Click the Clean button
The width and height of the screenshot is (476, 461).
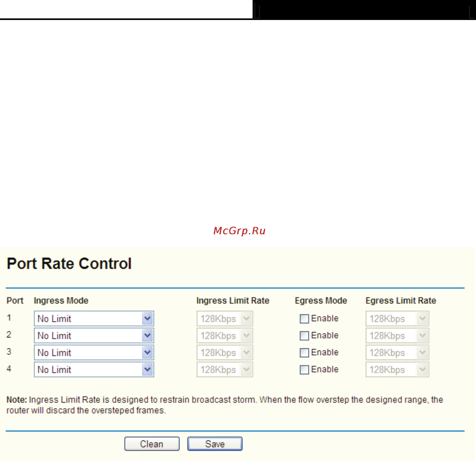[152, 444]
